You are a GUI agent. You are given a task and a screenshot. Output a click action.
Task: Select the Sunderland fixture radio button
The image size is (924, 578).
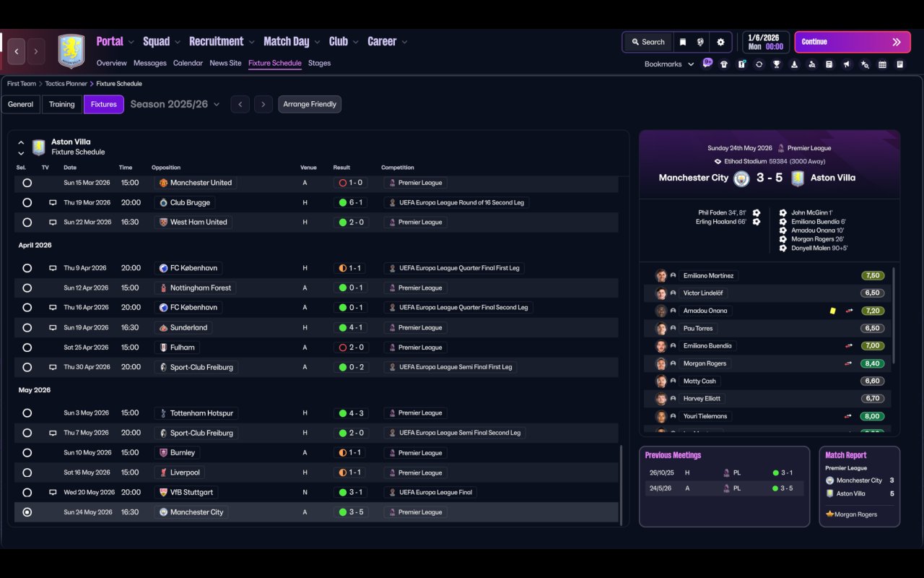[27, 328]
